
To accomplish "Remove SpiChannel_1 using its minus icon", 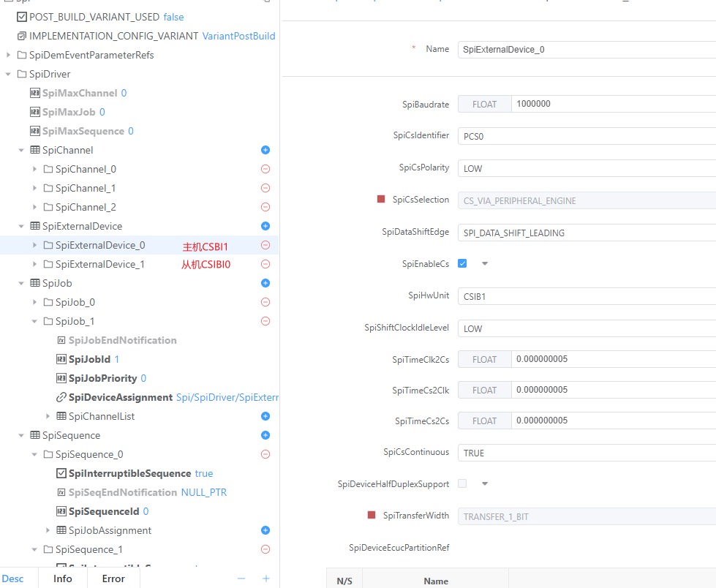I will pos(265,188).
